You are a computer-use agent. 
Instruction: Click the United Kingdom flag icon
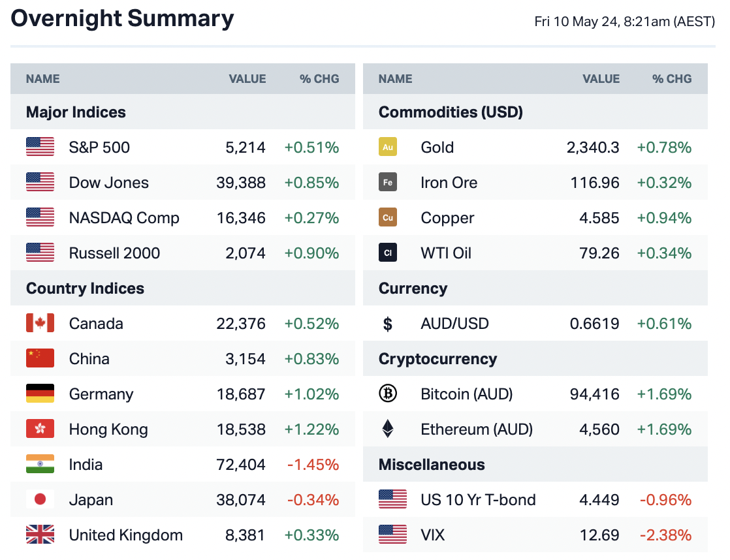click(x=40, y=535)
